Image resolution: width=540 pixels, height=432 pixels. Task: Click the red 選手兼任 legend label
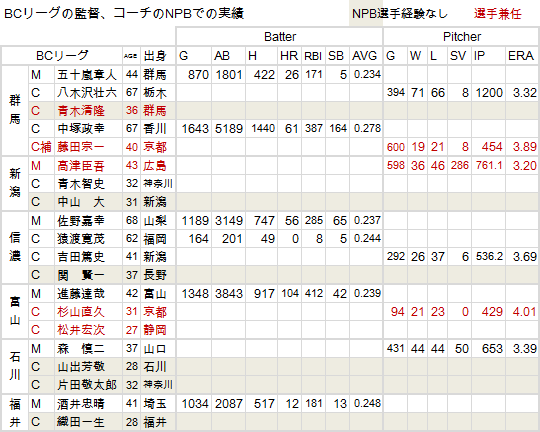pyautogui.click(x=497, y=14)
